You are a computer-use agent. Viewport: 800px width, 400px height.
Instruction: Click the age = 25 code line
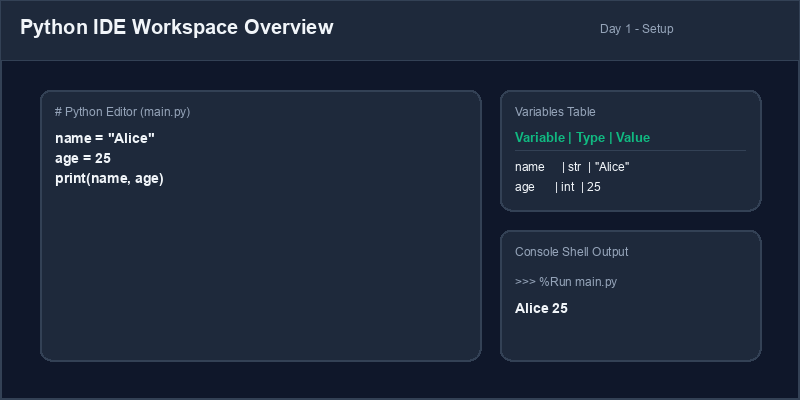[x=83, y=159]
